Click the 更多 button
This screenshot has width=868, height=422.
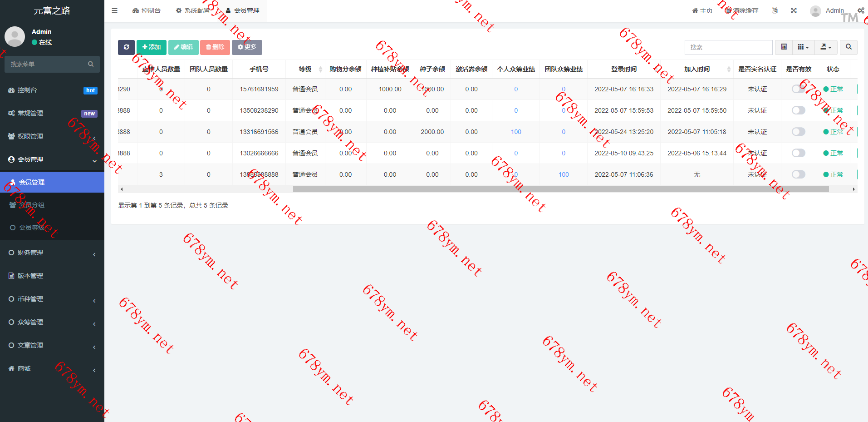click(x=247, y=47)
